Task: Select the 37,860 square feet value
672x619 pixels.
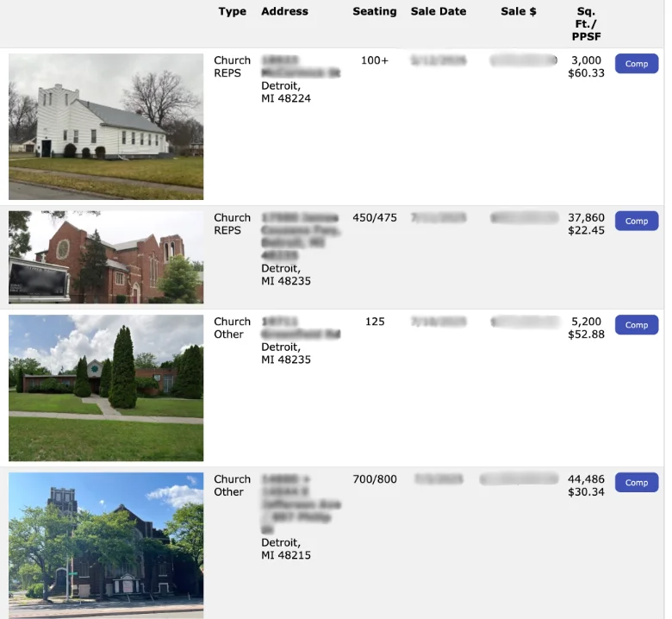Action: click(x=587, y=218)
